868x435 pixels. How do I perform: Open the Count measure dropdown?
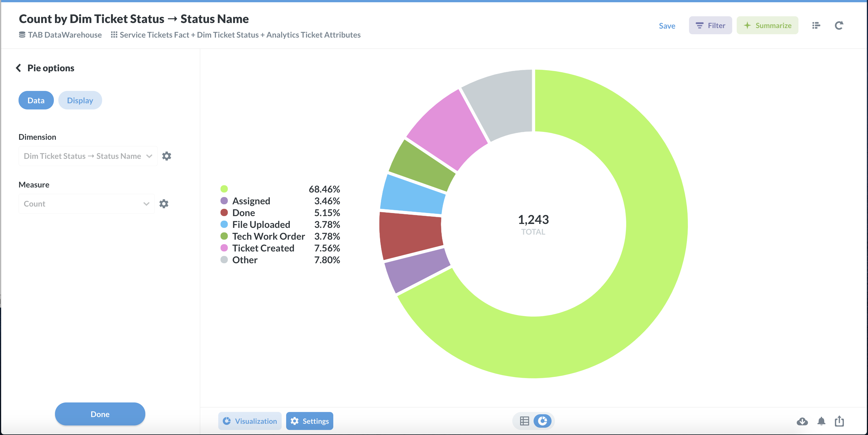[x=86, y=203]
